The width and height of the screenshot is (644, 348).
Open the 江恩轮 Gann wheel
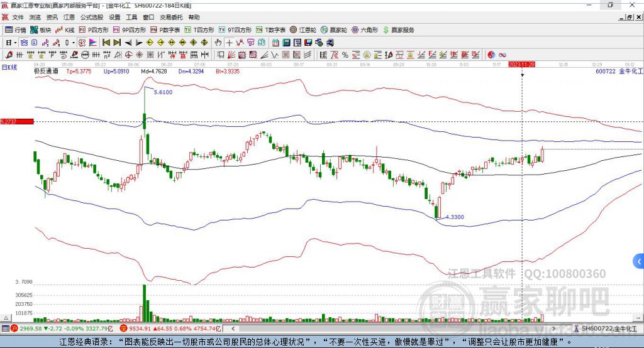[x=303, y=30]
